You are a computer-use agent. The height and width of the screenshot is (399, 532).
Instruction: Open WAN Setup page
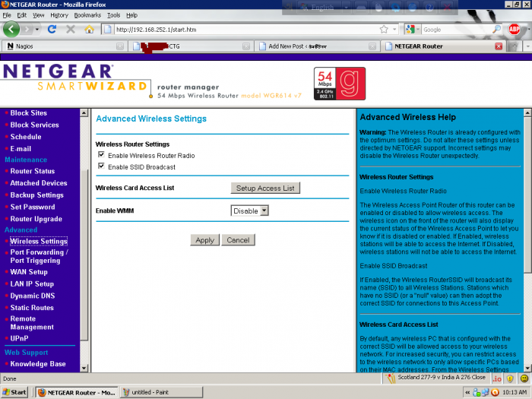point(29,272)
